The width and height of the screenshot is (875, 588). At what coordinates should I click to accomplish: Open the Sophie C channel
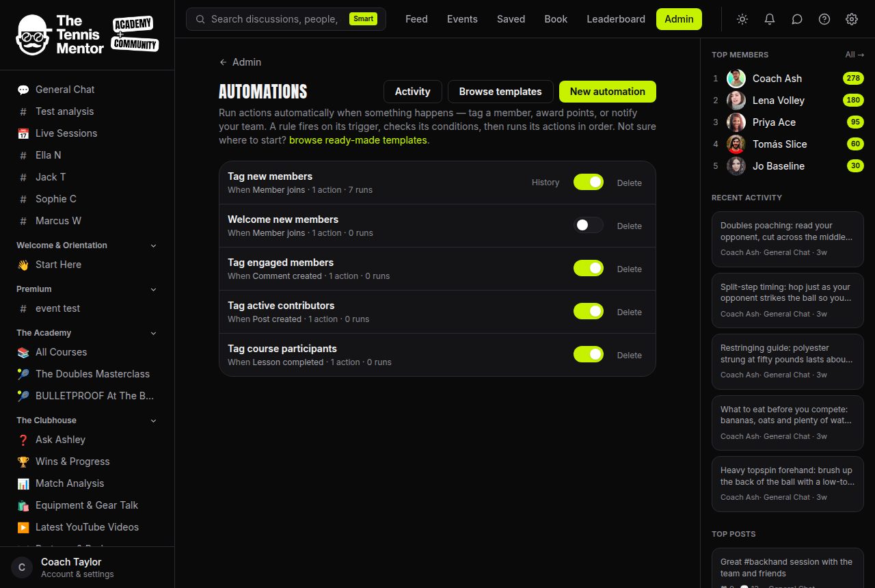(x=87, y=199)
